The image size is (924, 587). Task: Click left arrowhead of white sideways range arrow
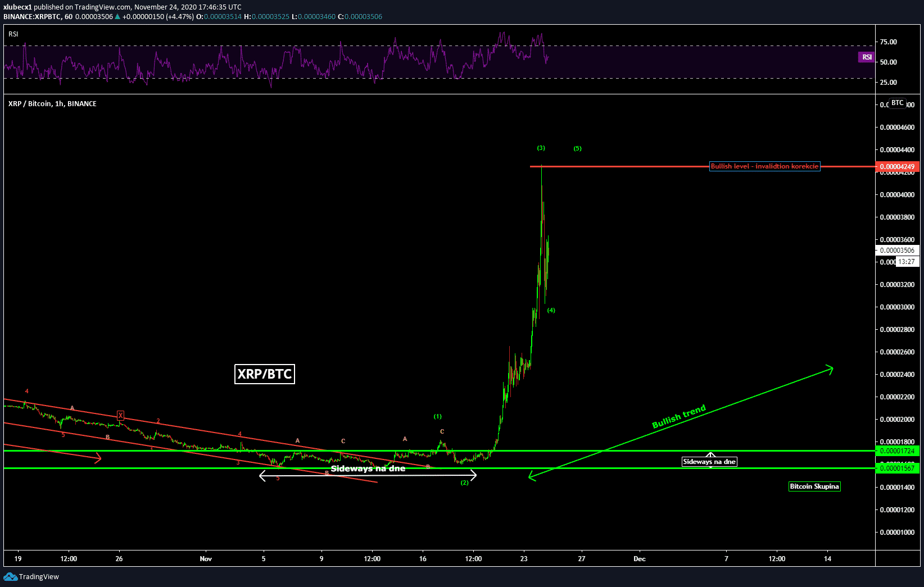(x=262, y=476)
